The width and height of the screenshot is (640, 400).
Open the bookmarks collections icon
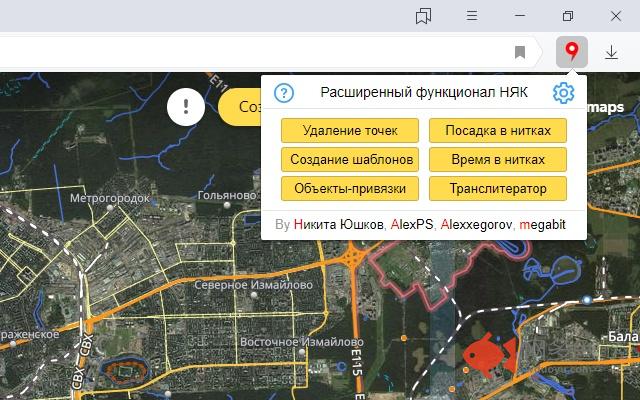[423, 16]
